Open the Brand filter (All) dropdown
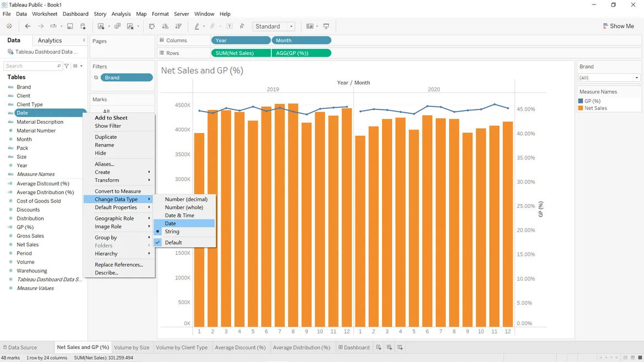Image resolution: width=644 pixels, height=362 pixels. click(608, 78)
